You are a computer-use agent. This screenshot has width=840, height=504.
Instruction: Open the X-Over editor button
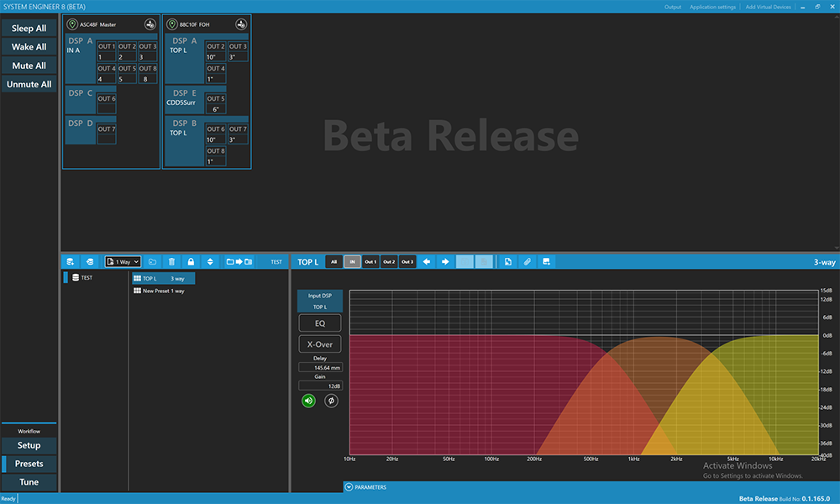click(x=320, y=344)
